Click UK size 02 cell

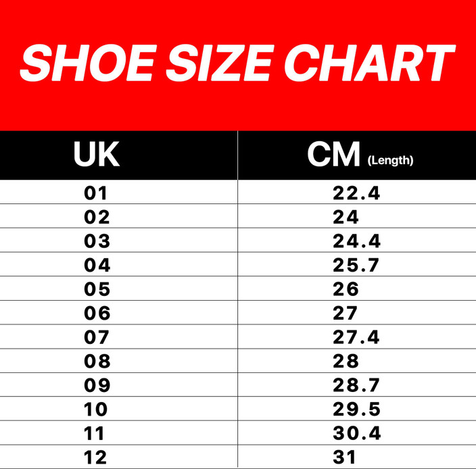[x=97, y=218]
